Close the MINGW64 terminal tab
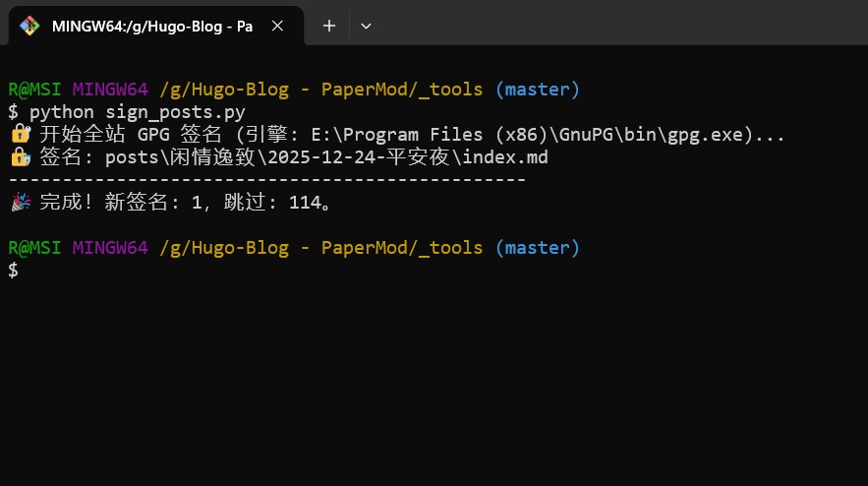Viewport: 868px width, 486px height. [x=278, y=27]
